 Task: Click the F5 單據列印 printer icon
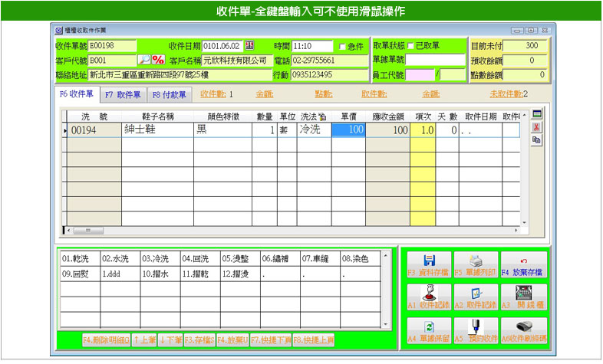475,264
